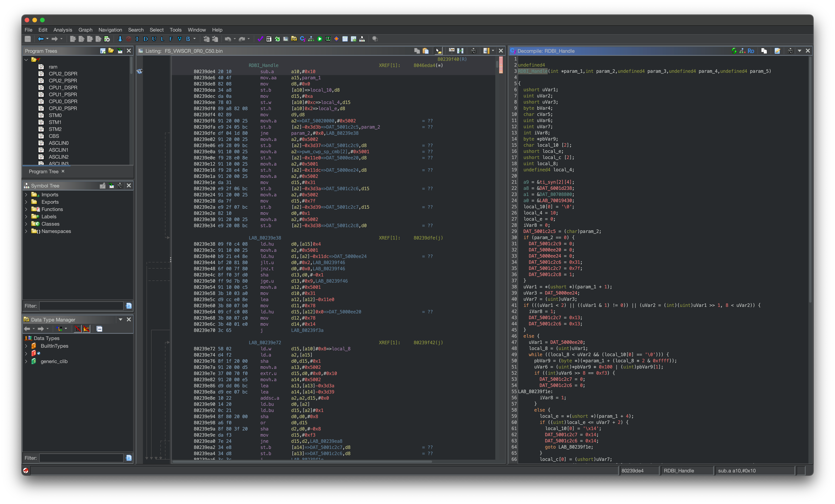Click the orange diamond toolbar icon

[x=336, y=39]
